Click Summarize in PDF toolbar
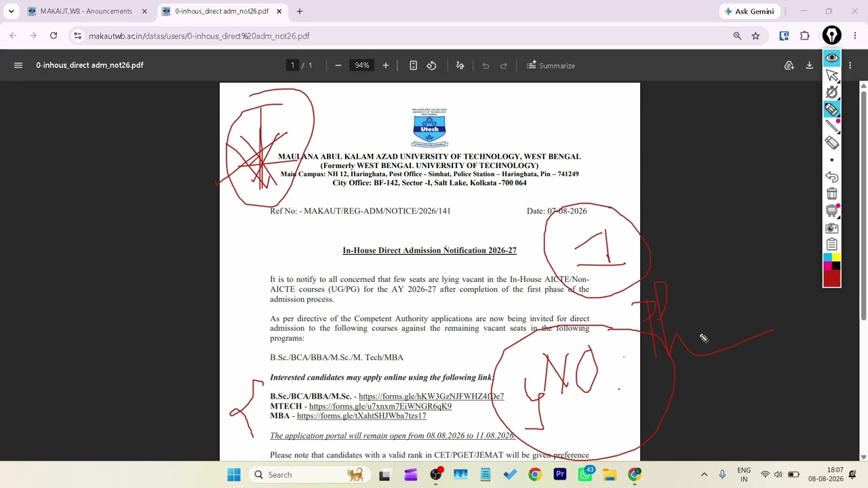 pos(551,65)
